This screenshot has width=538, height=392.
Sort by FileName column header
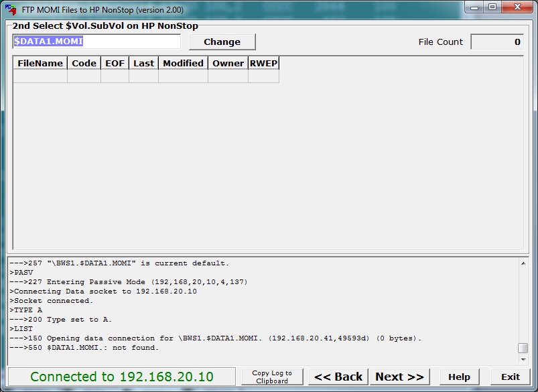pos(40,63)
